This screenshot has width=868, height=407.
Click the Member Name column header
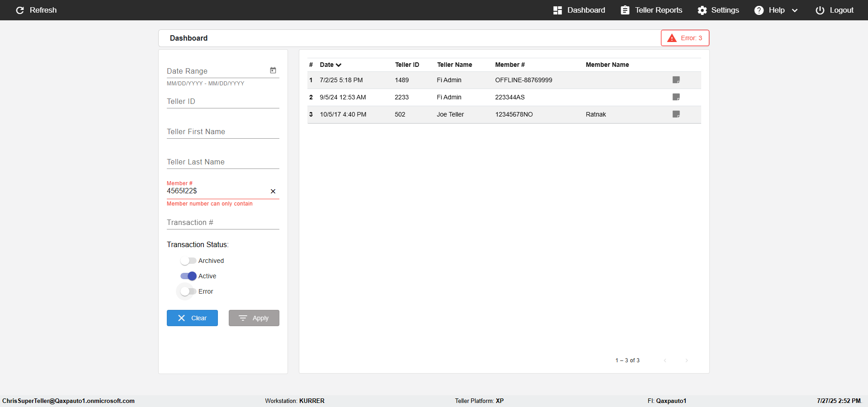(x=607, y=65)
